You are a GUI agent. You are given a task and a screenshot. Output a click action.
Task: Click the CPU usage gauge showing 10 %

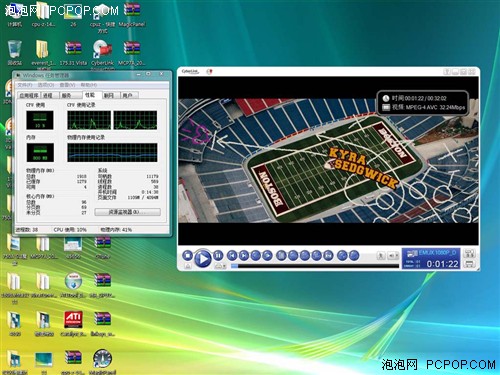[40, 120]
